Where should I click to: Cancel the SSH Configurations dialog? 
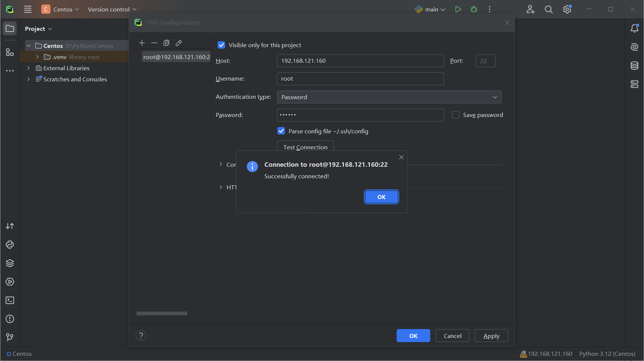452,336
